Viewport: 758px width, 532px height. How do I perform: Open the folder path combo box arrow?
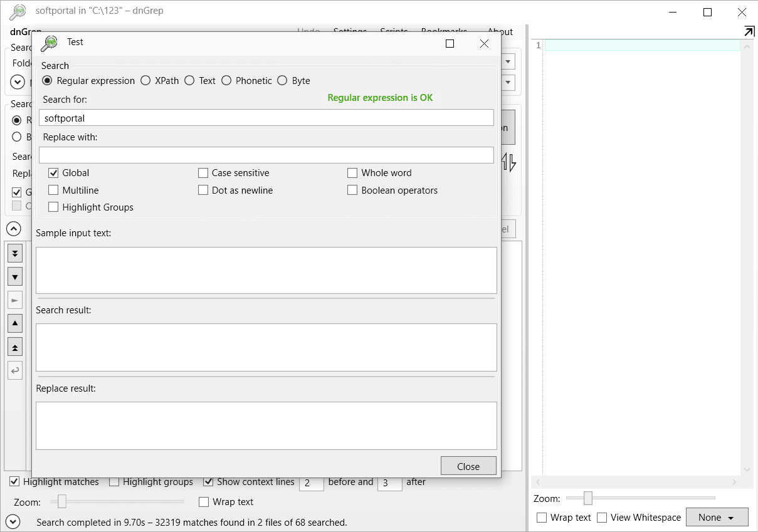click(508, 61)
